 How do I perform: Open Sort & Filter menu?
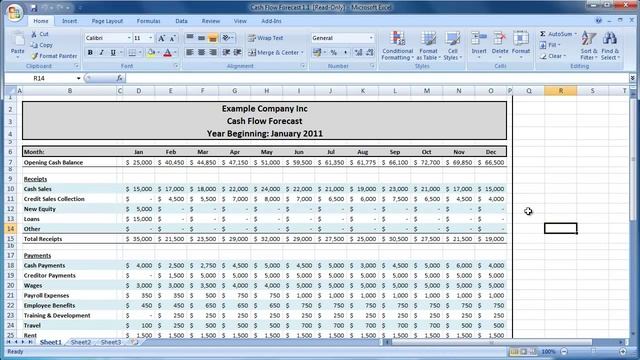(589, 46)
